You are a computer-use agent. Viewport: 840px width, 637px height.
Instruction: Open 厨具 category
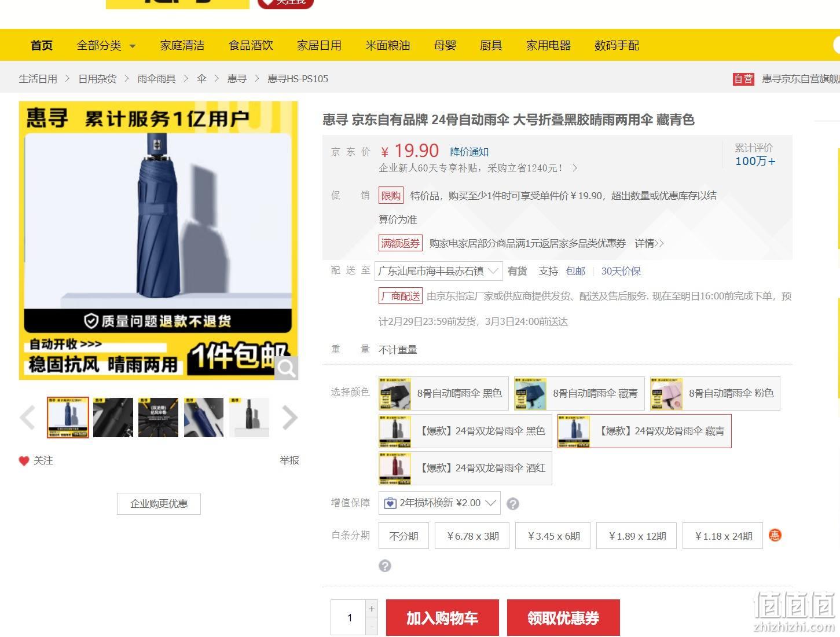491,45
